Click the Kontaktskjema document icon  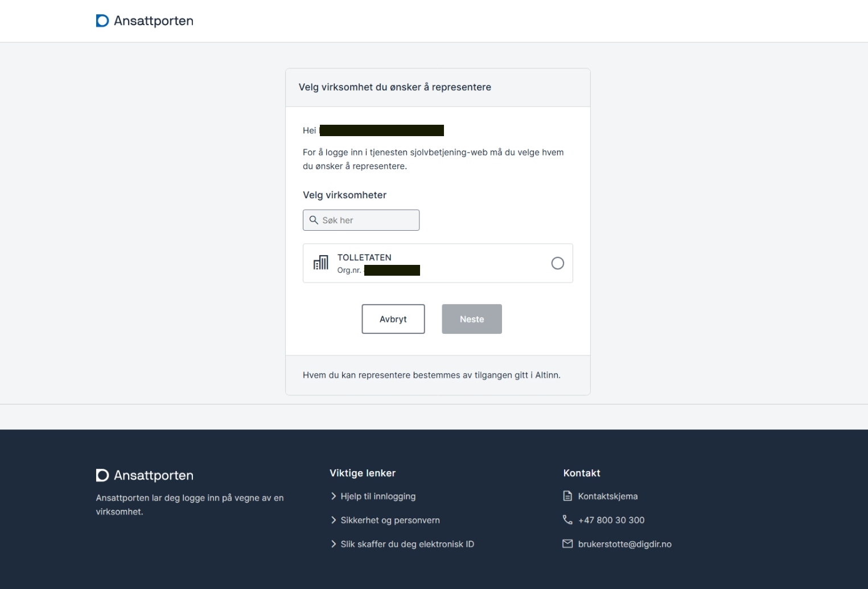coord(567,496)
